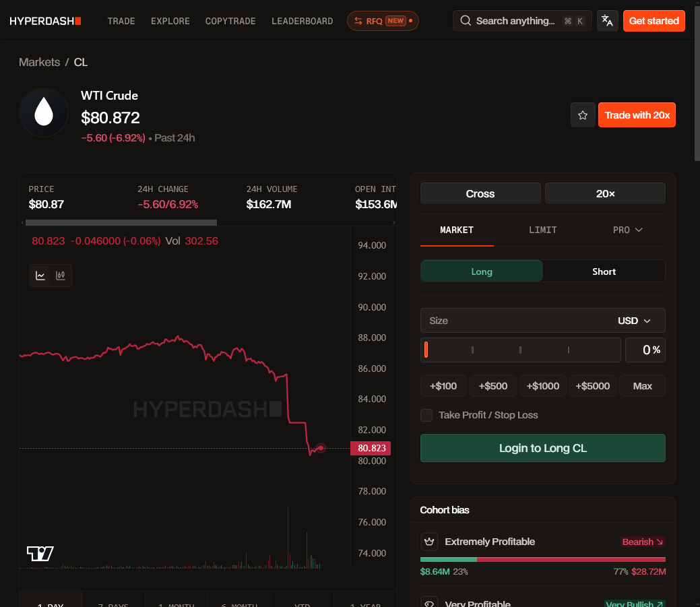The width and height of the screenshot is (700, 607).
Task: Open the TRADE nav menu
Action: click(x=121, y=21)
